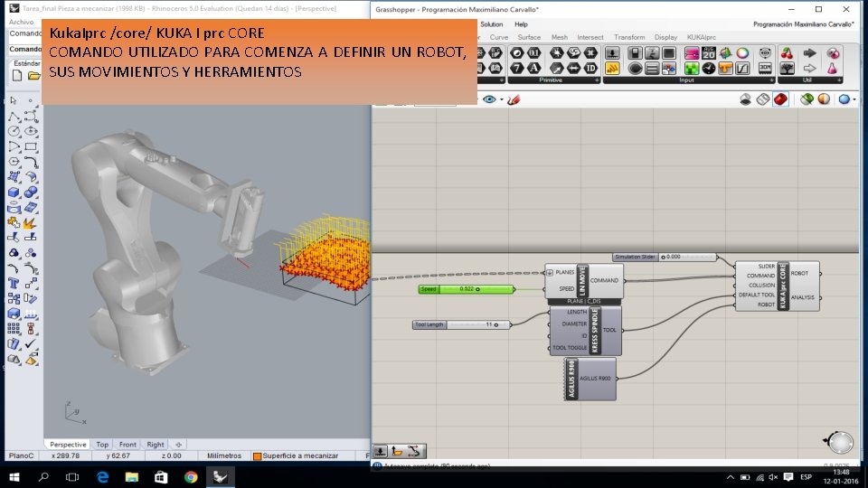Open the Archivo menu in Rhino
868x488 pixels.
tap(21, 22)
